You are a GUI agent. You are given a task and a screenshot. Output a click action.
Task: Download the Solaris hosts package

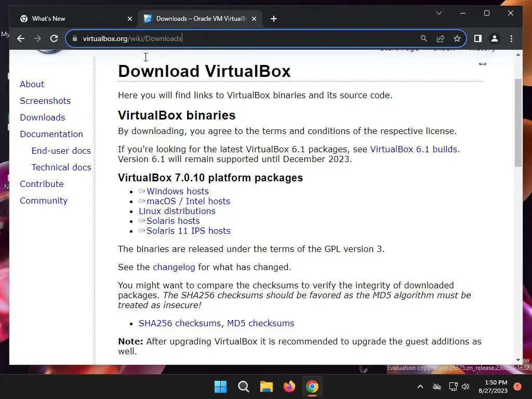173,221
